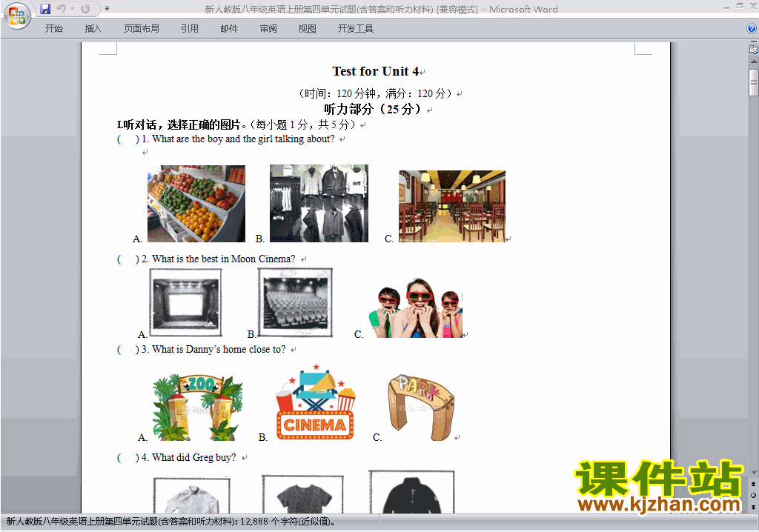
Task: Select the PARK arch picture
Action: [421, 407]
